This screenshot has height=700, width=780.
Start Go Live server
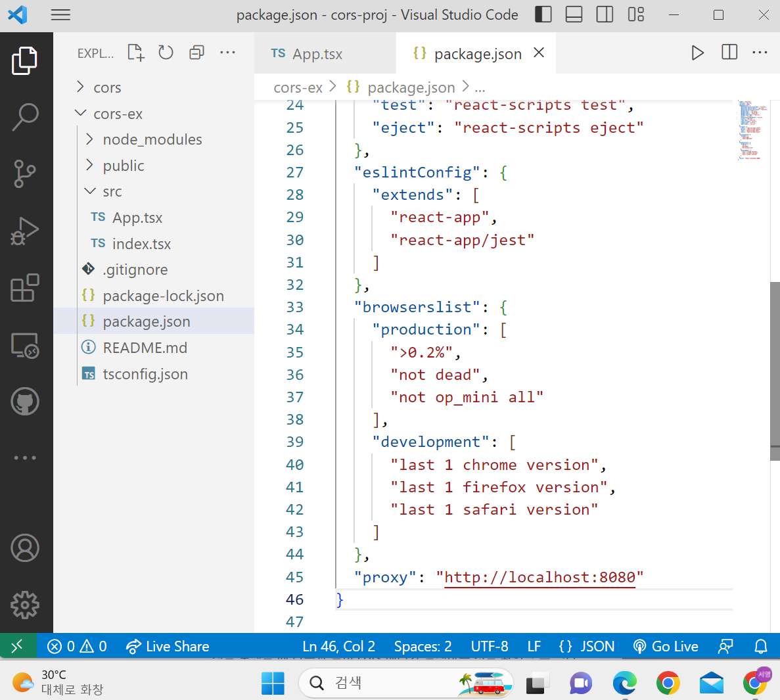click(x=666, y=646)
